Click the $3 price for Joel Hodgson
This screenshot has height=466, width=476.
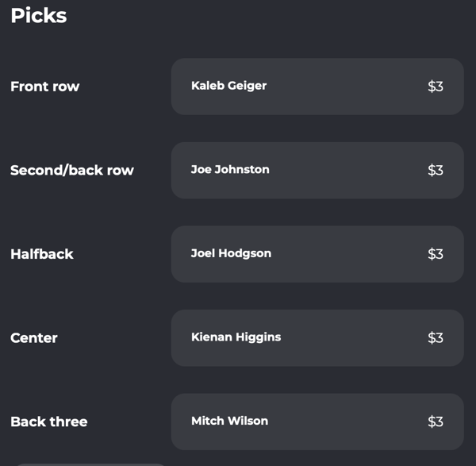pos(436,254)
